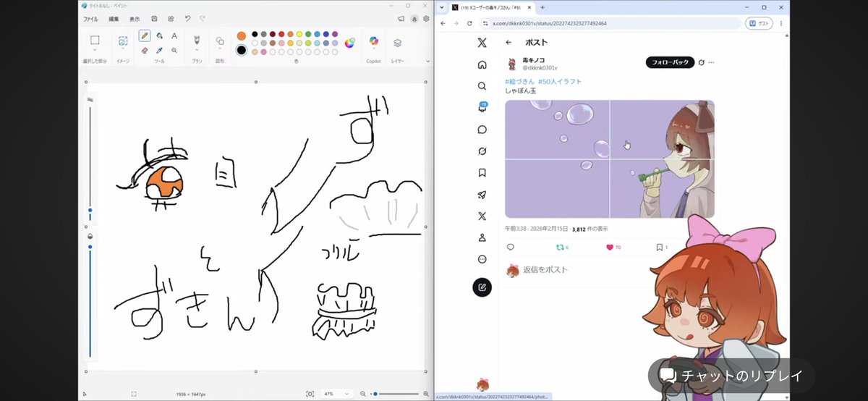Open Paint settings gear
This screenshot has height=401, width=868.
click(x=426, y=19)
